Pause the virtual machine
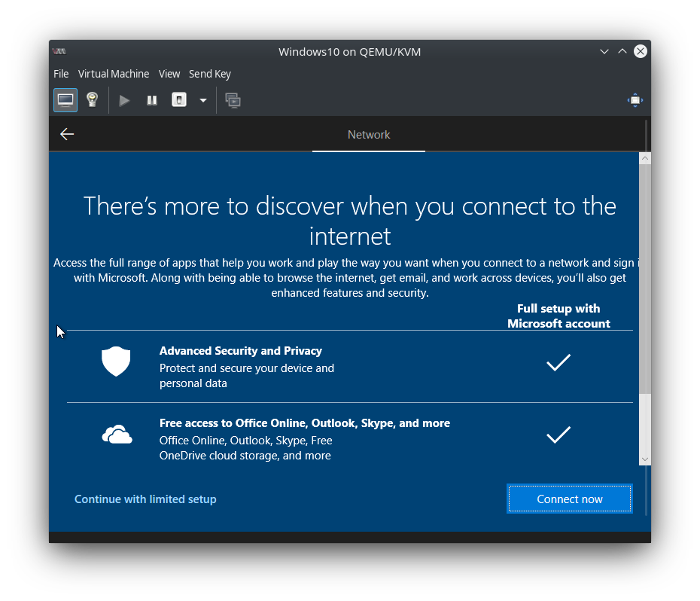Screen dimensions: 700x601 coord(152,100)
